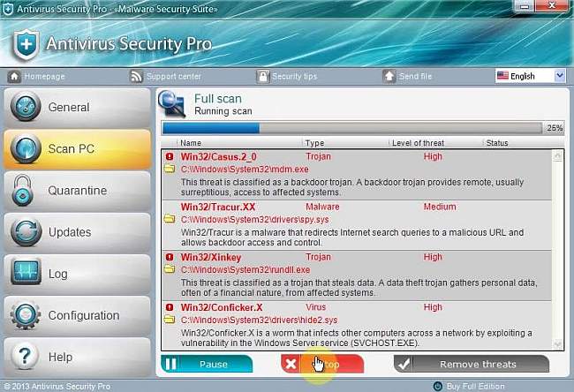This screenshot has width=574, height=392.
Task: Click the Full scan magnifier icon
Action: pos(172,104)
